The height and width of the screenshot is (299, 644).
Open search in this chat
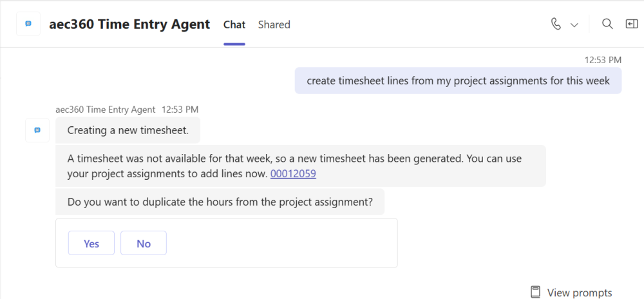pos(607,24)
